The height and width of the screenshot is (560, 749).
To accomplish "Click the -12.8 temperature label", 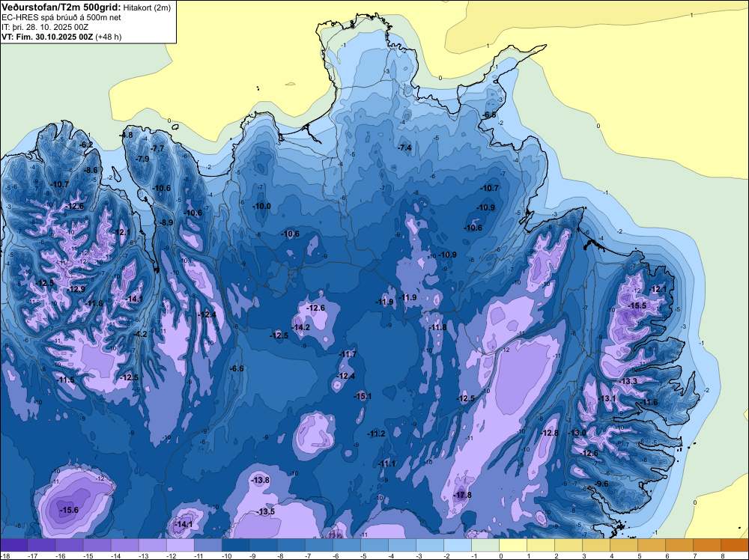I will (x=549, y=433).
